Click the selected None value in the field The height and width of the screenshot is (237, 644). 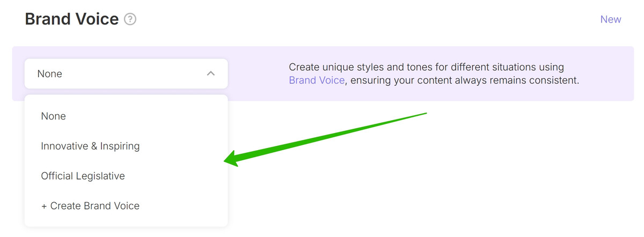50,74
